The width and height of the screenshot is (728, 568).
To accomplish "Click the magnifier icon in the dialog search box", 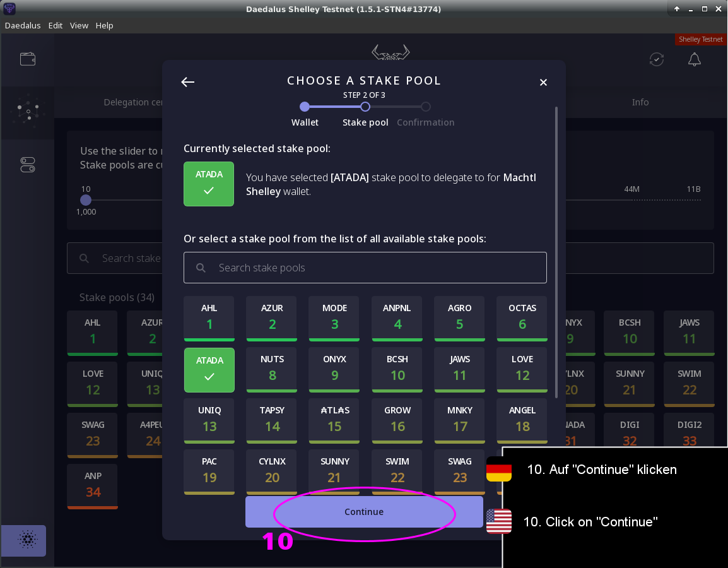I will tap(201, 268).
